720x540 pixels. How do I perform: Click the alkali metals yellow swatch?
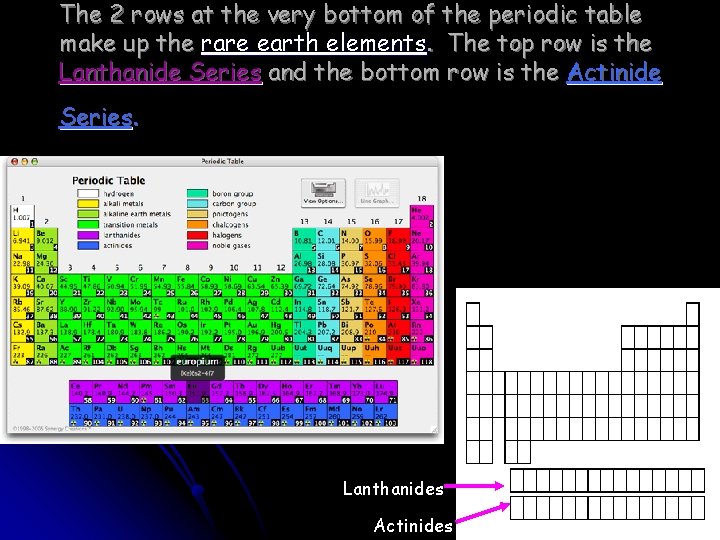(x=88, y=204)
